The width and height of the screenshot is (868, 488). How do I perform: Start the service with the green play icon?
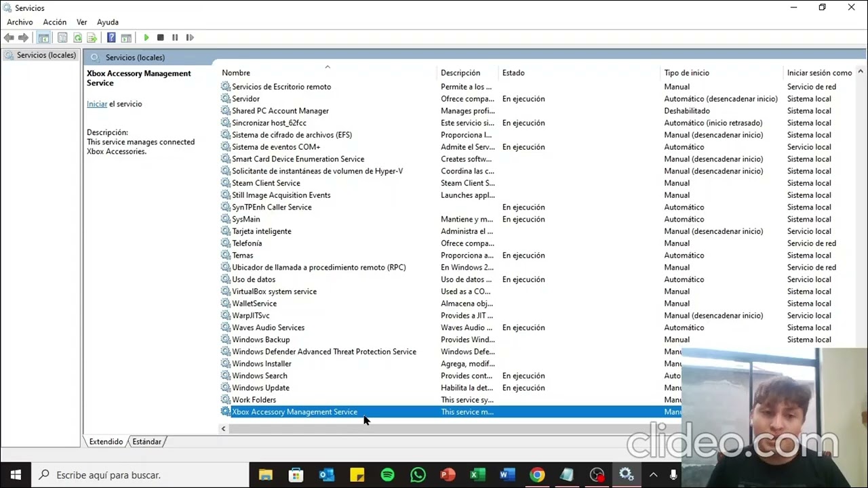(146, 38)
